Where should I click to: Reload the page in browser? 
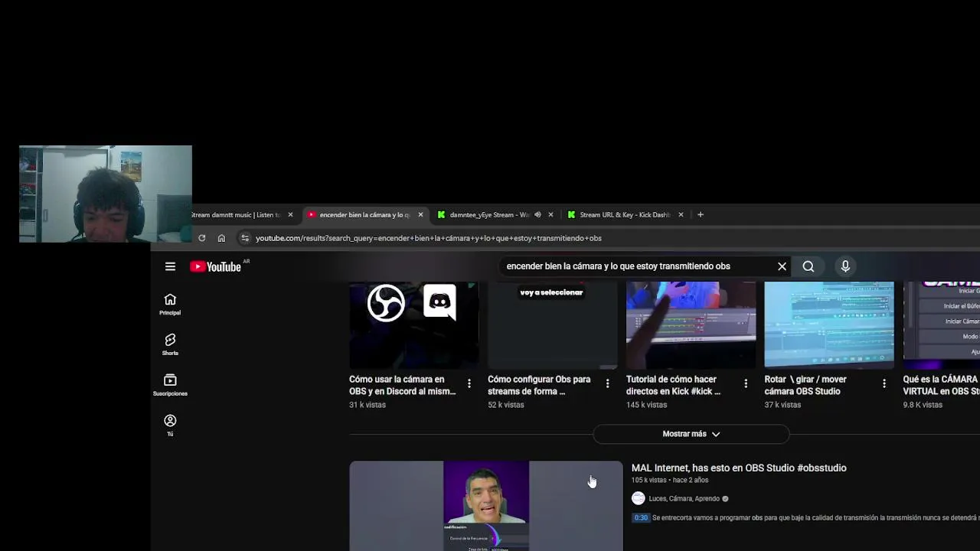click(201, 238)
